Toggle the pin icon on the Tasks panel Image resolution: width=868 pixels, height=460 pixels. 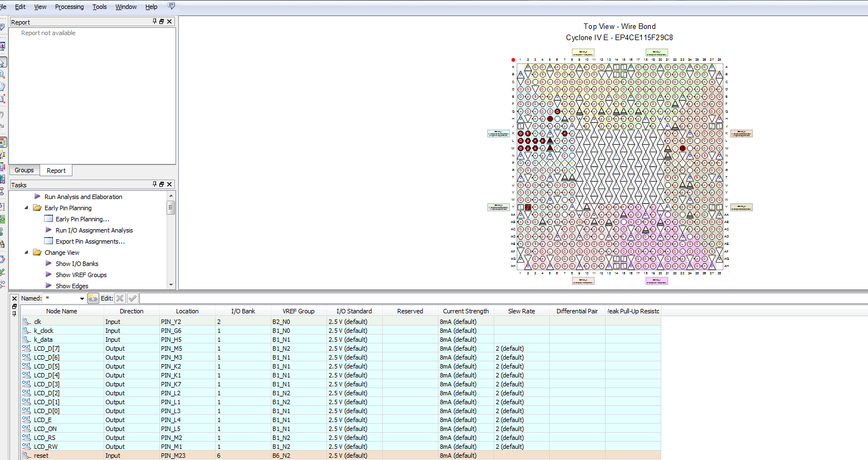pyautogui.click(x=155, y=185)
